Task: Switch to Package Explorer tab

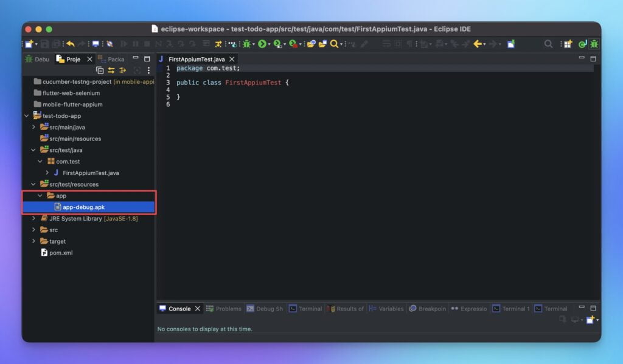Action: pos(111,59)
